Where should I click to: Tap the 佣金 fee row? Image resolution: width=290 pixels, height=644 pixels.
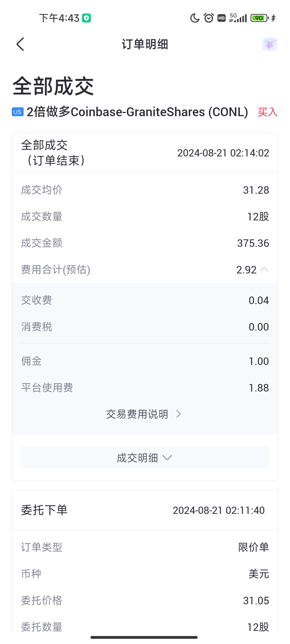click(x=145, y=361)
